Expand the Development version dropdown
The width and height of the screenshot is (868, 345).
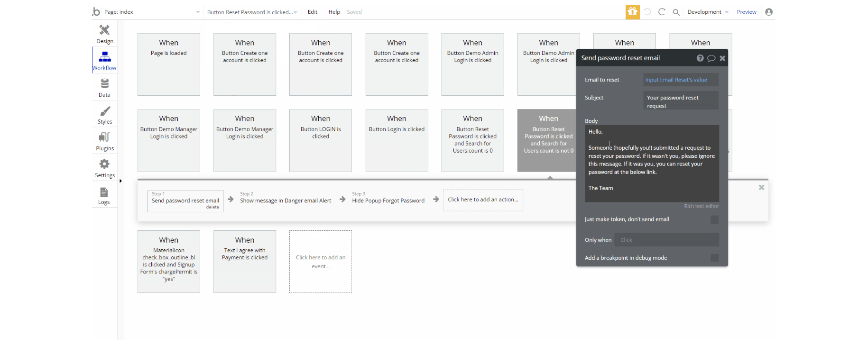coord(708,12)
